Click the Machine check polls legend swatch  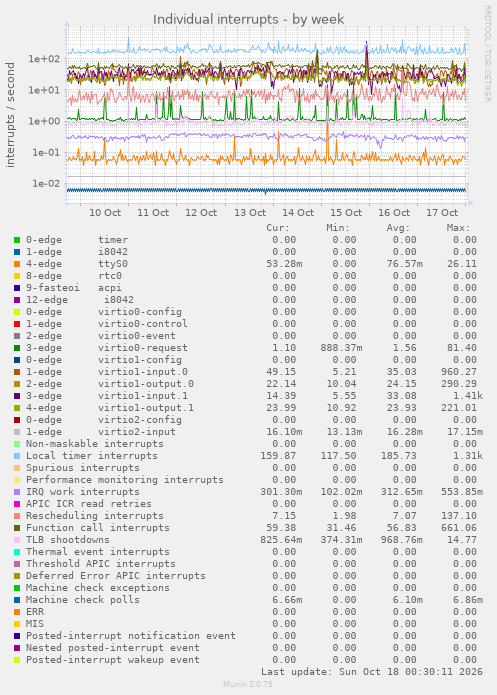click(17, 600)
